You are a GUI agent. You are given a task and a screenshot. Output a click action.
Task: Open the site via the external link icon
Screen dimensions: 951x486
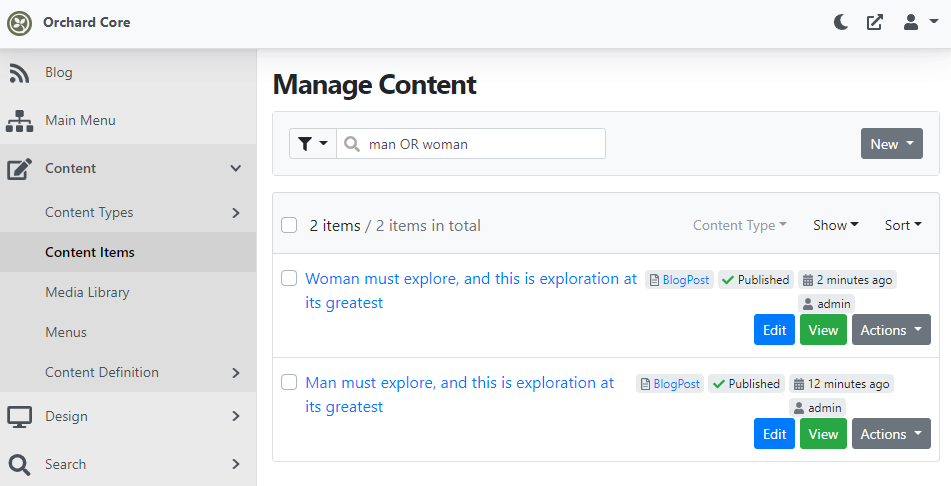click(x=875, y=23)
